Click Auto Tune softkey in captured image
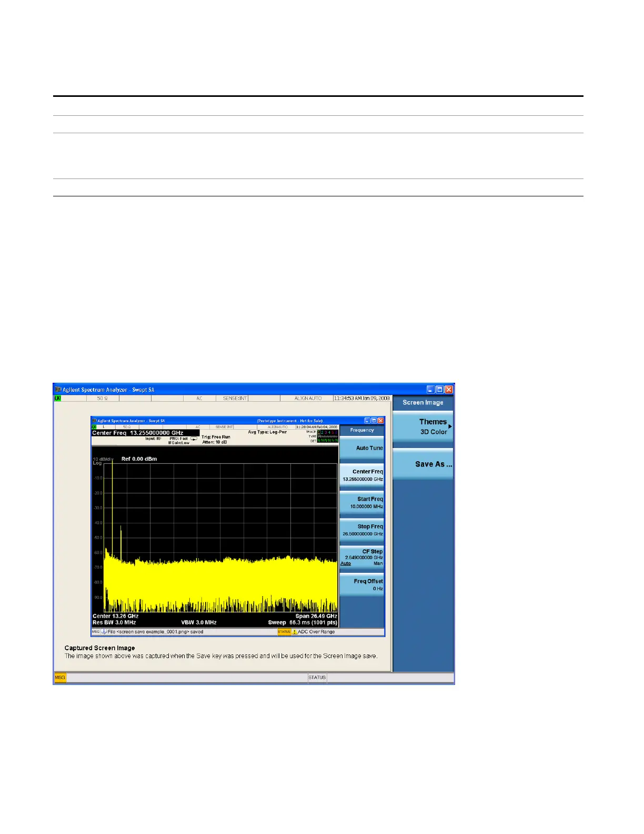This screenshot has height=834, width=644. [x=362, y=448]
